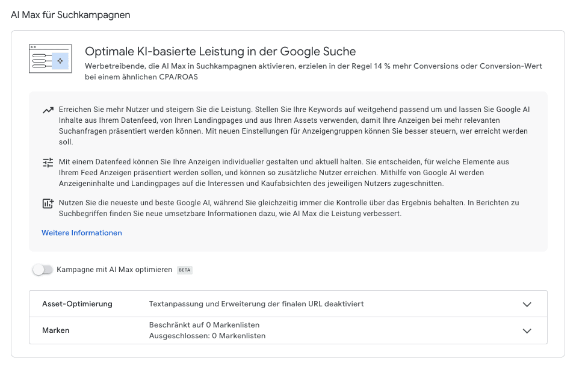The width and height of the screenshot is (588, 372).
Task: Click the report chart icon near the Google AI text
Action: 48,204
